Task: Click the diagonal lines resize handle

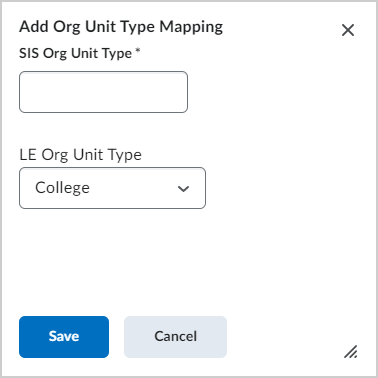Action: coord(351,352)
